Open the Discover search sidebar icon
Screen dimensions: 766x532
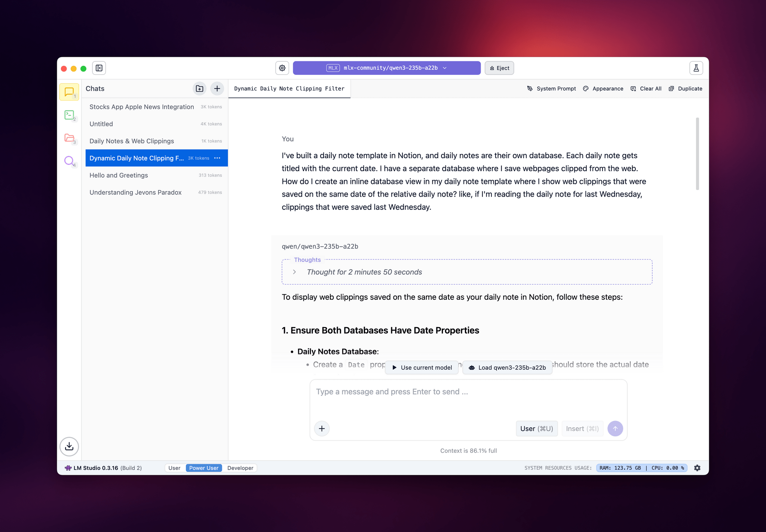(x=69, y=161)
